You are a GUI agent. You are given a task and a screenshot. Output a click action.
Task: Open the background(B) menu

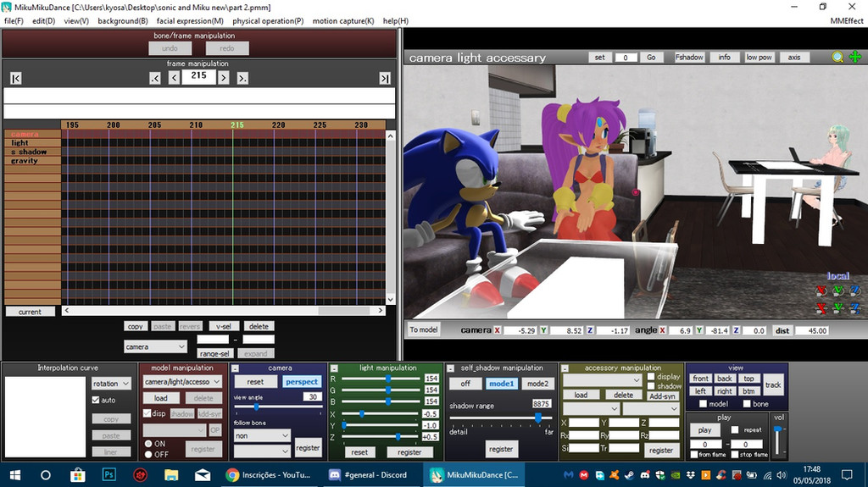(x=123, y=20)
